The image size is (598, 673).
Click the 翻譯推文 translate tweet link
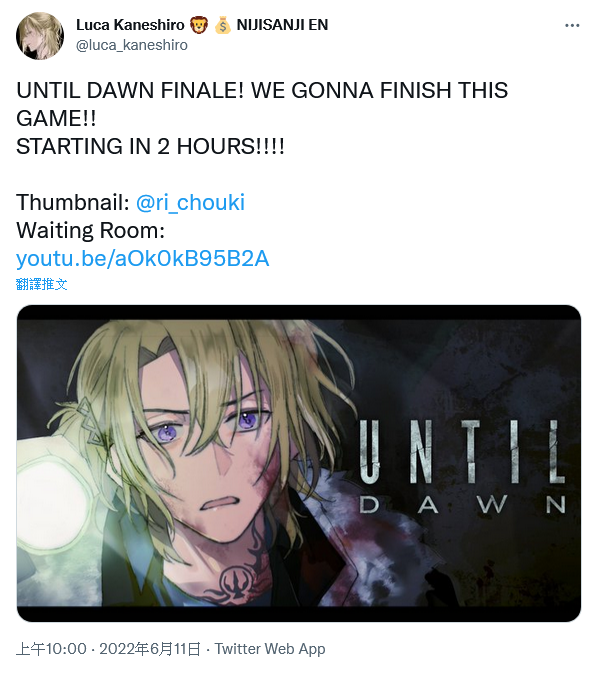click(x=42, y=284)
